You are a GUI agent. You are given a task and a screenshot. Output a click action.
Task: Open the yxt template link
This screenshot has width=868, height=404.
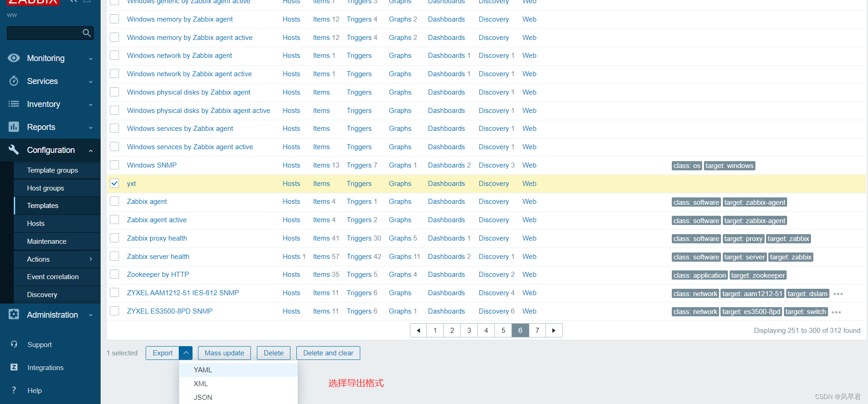coord(131,184)
